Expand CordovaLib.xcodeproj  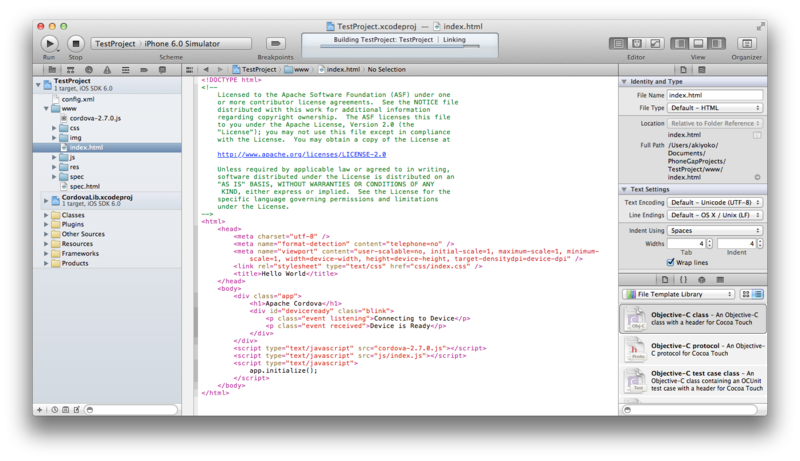(46, 200)
